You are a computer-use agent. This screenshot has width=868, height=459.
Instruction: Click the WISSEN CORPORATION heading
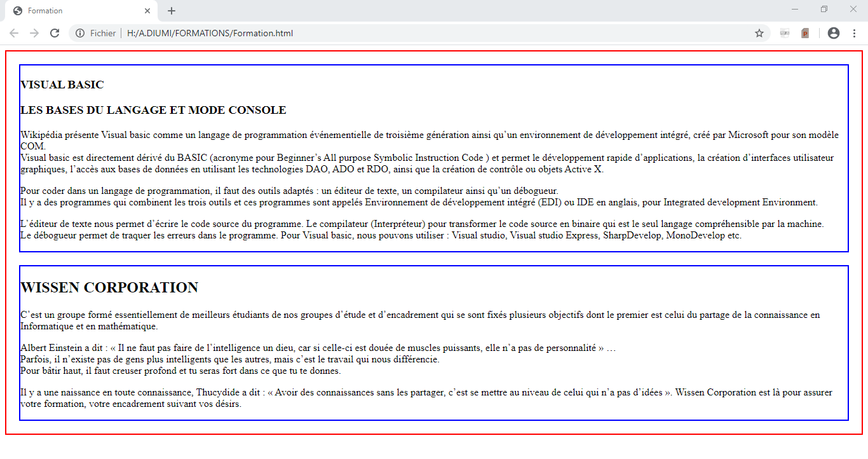(109, 288)
